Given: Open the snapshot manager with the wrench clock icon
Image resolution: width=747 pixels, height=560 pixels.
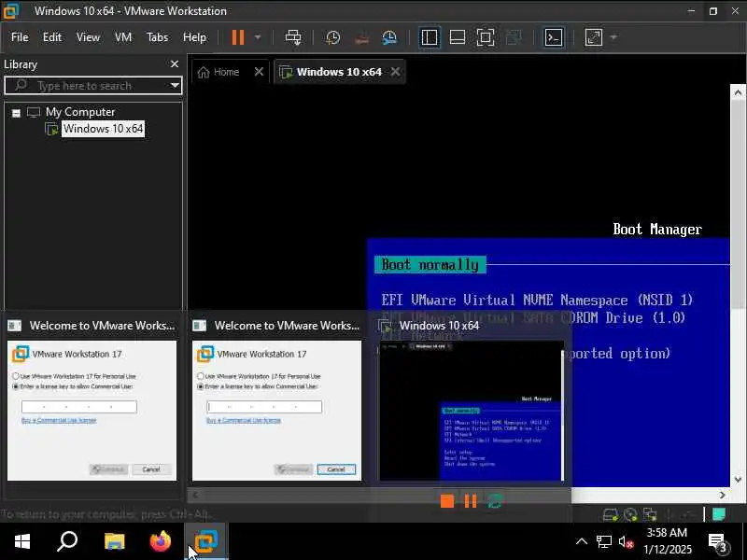Looking at the screenshot, I should [389, 37].
